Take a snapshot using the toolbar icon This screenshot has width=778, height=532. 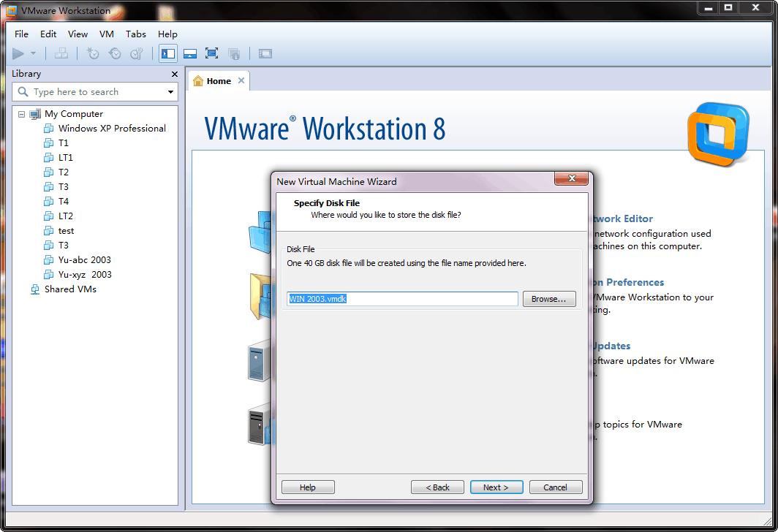pos(93,53)
